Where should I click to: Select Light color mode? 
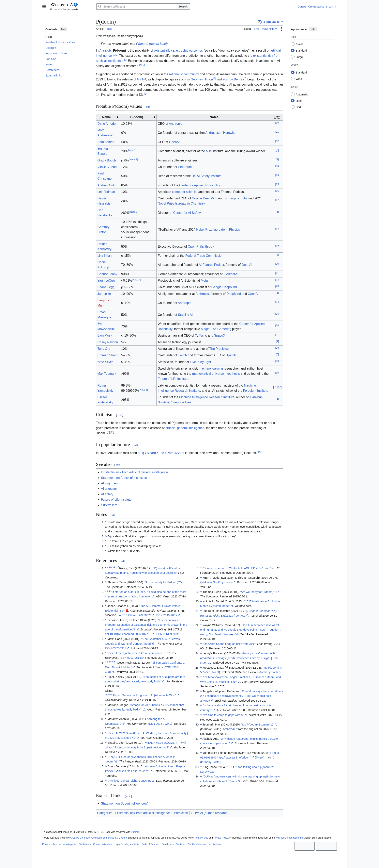[x=293, y=101]
